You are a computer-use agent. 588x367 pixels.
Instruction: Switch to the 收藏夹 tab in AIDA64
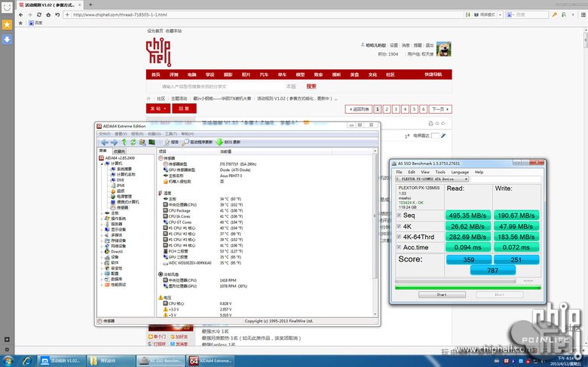(119, 151)
